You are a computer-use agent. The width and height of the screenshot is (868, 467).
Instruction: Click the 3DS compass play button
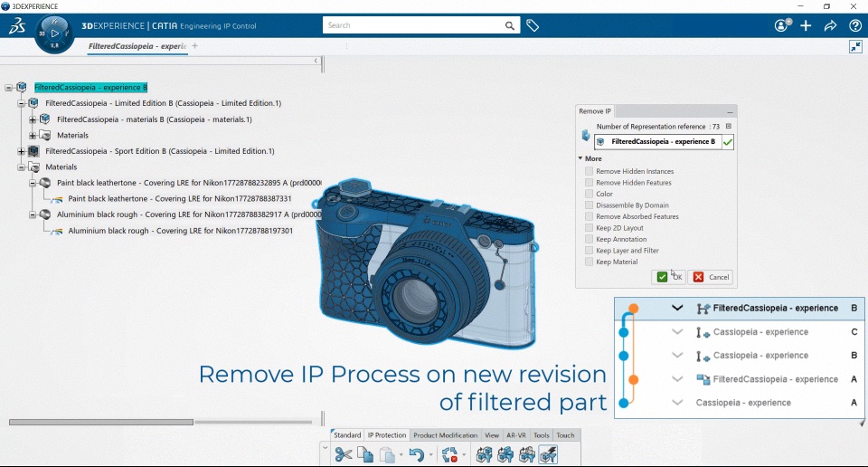point(54,33)
